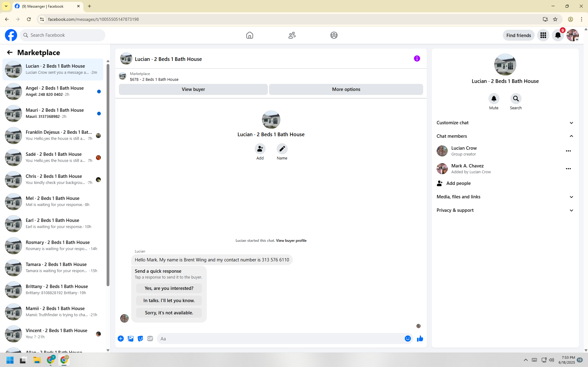This screenshot has height=367, width=588.
Task: Open the notifications bell
Action: coord(558,35)
